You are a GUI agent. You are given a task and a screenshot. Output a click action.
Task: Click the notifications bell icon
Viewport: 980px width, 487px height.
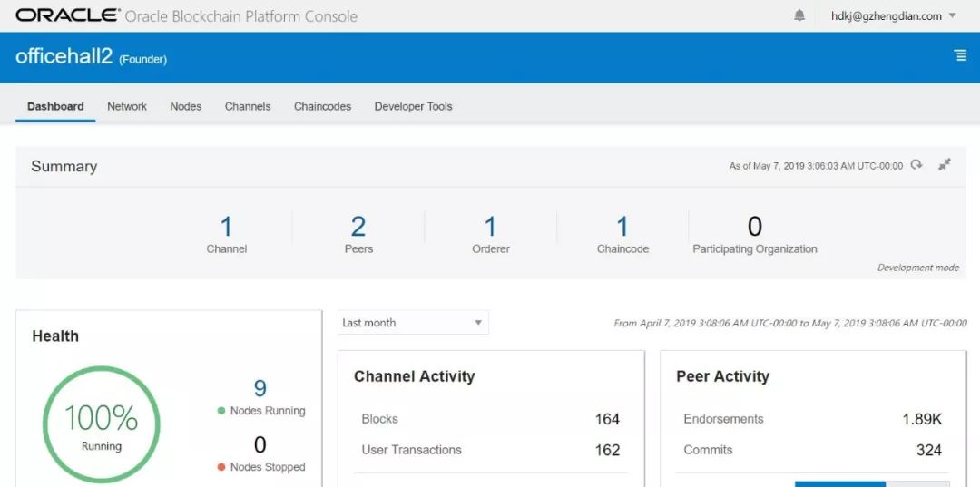click(799, 15)
